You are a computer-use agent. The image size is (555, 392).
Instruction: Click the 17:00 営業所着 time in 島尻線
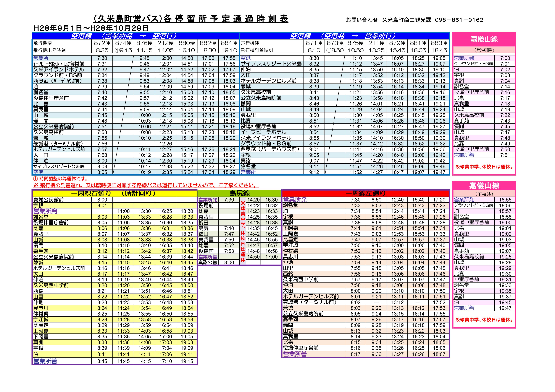tap(271, 257)
